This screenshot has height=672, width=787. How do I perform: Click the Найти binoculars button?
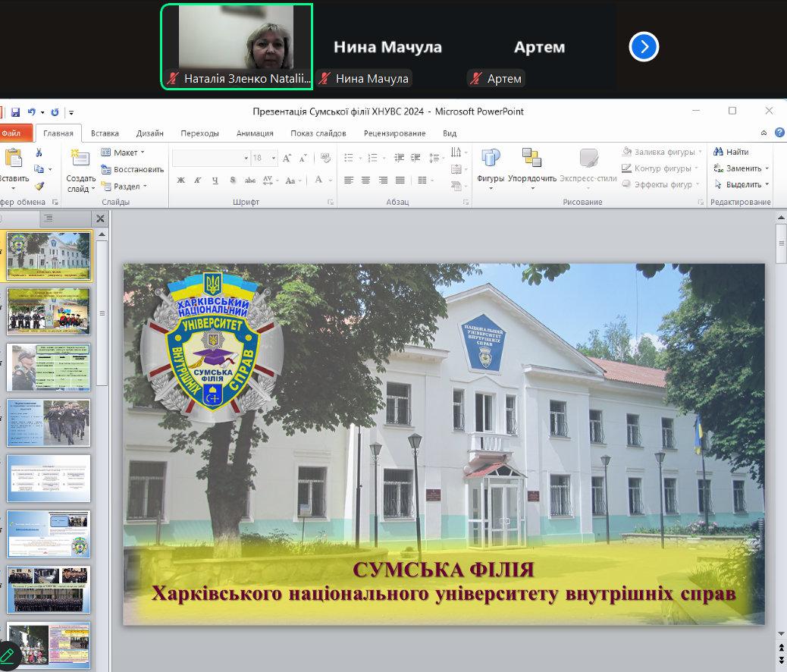731,152
